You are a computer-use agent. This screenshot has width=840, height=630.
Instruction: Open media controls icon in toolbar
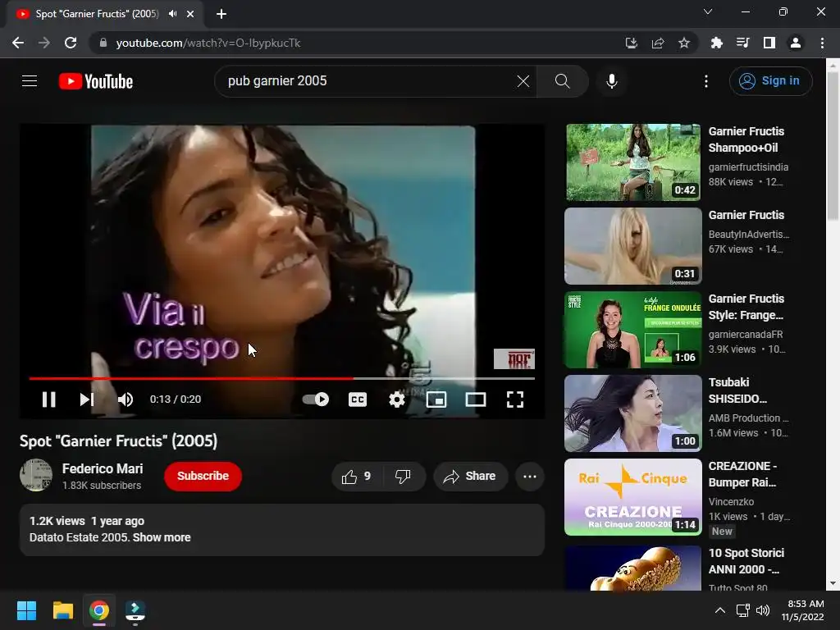click(742, 43)
